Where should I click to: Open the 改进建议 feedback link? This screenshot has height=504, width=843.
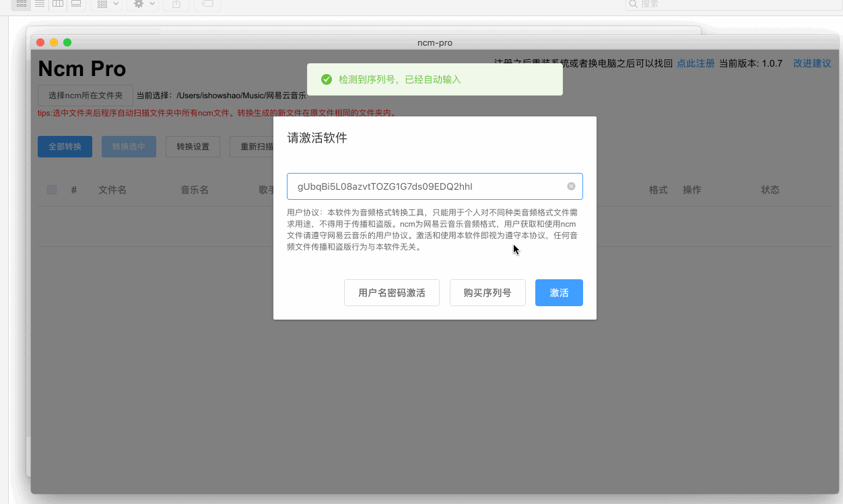[812, 63]
